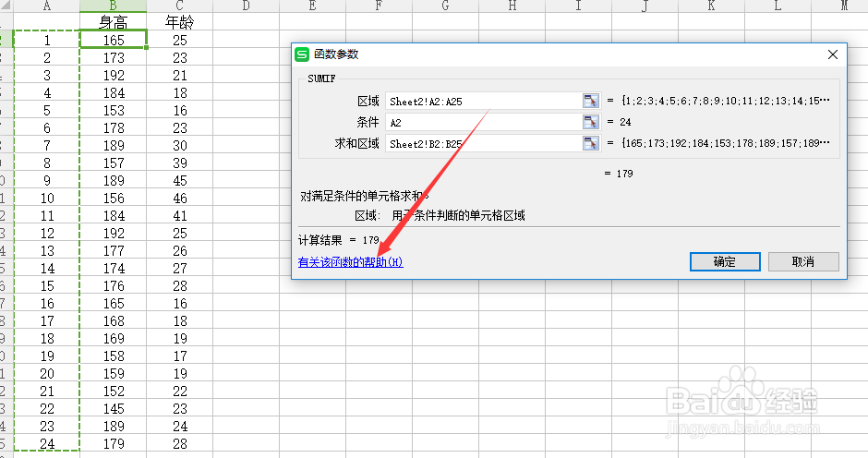Viewport: 868px width, 458px height.
Task: Close the 函数参数 dialog
Action: point(833,54)
